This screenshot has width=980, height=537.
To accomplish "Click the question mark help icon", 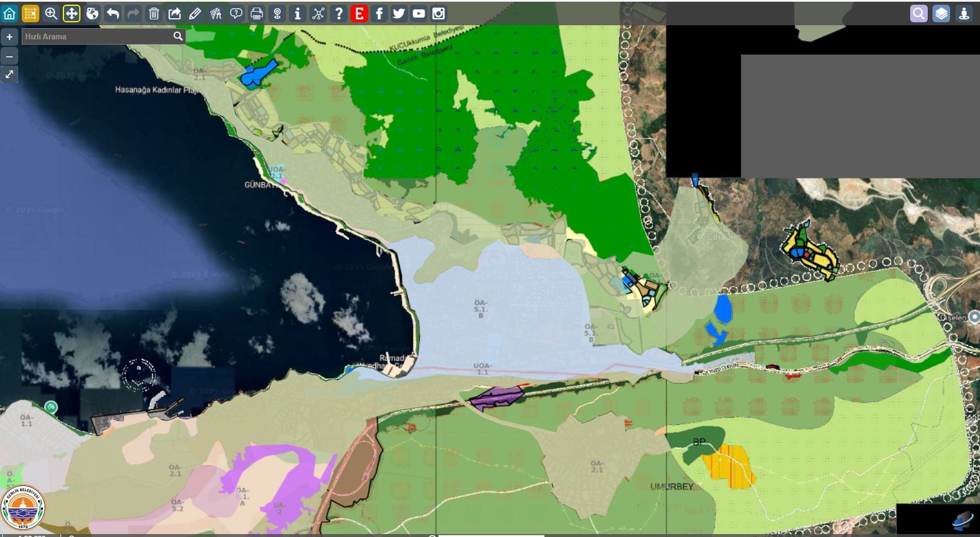I will (339, 13).
